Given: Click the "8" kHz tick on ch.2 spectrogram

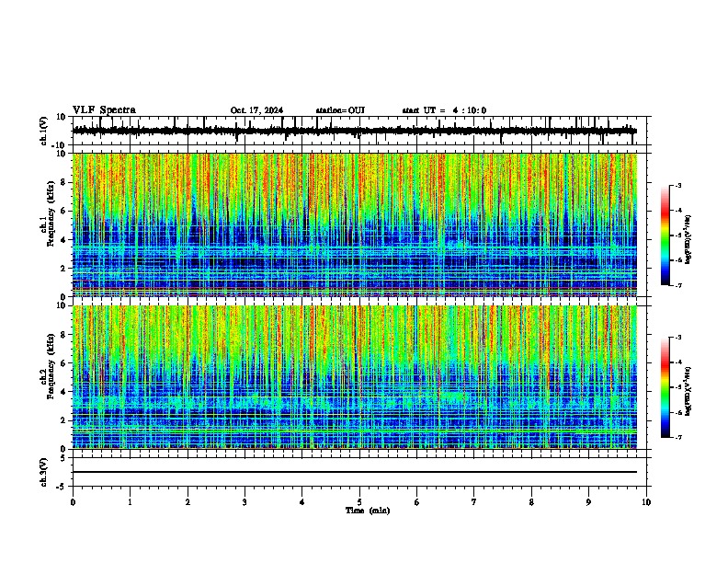Looking at the screenshot, I should pos(63,335).
